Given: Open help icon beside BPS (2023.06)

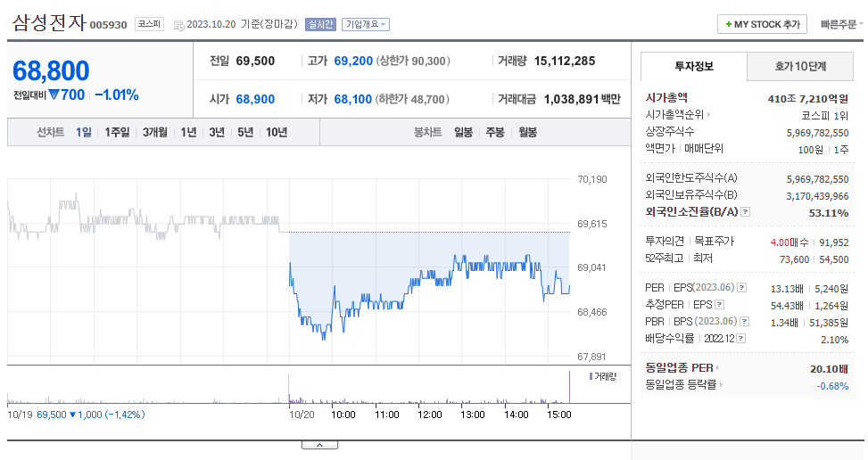Looking at the screenshot, I should click(745, 321).
